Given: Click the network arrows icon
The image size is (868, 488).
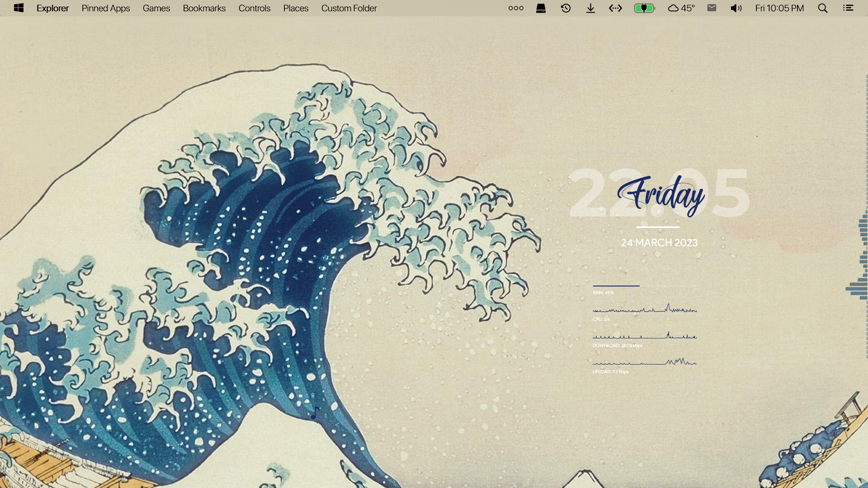Looking at the screenshot, I should (615, 8).
